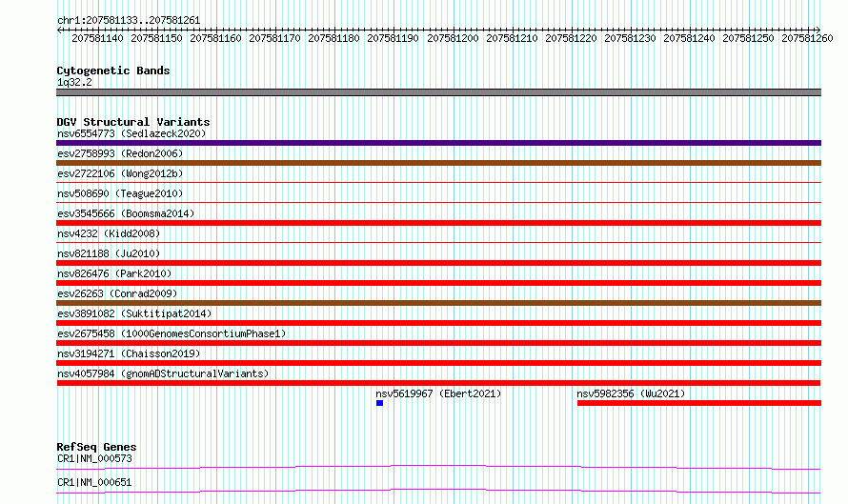Open the CR1|NM_000573 gene label
The height and width of the screenshot is (504, 848).
[94, 458]
